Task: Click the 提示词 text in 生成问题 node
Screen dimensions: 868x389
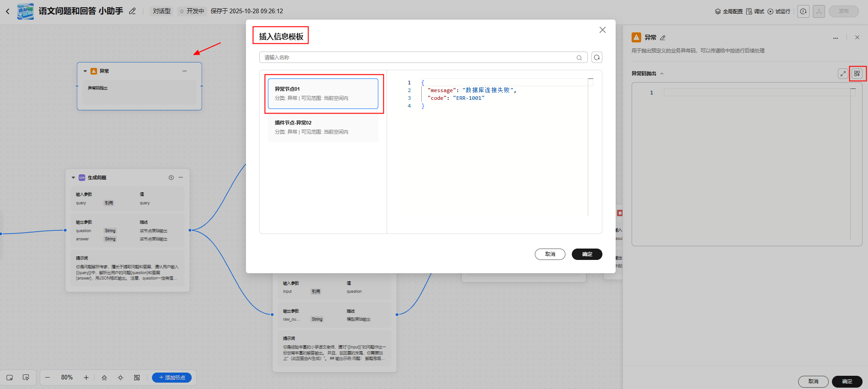Action: tap(82, 258)
